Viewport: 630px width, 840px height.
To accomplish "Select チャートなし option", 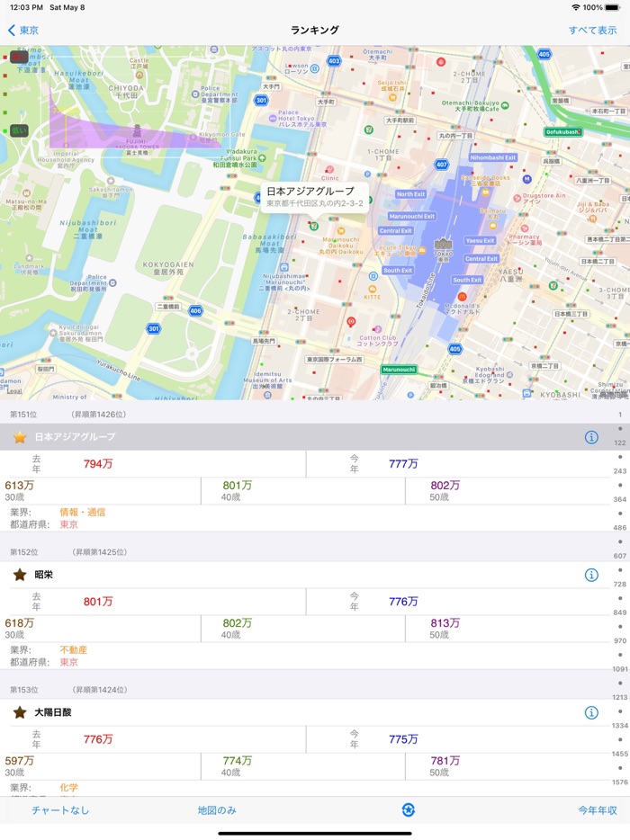I will (x=60, y=810).
